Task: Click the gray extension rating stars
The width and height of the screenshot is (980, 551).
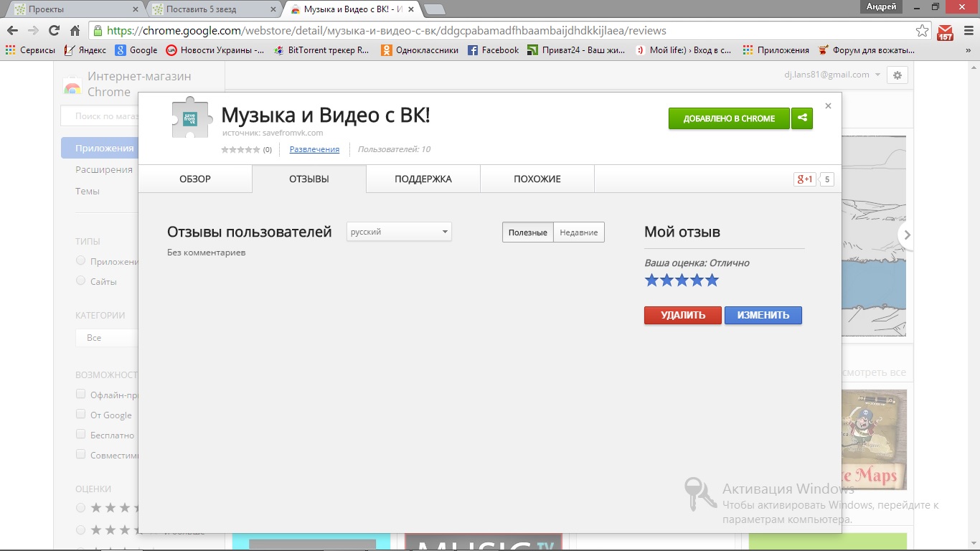Action: pyautogui.click(x=240, y=149)
